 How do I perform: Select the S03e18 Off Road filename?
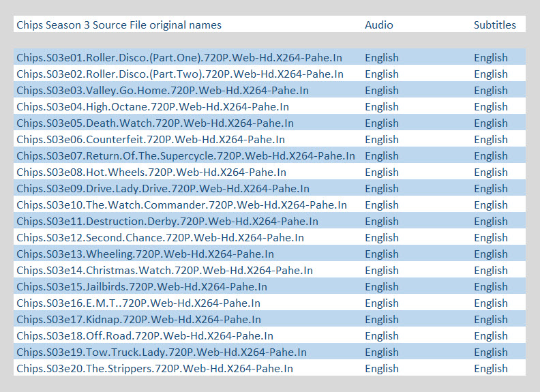click(145, 336)
